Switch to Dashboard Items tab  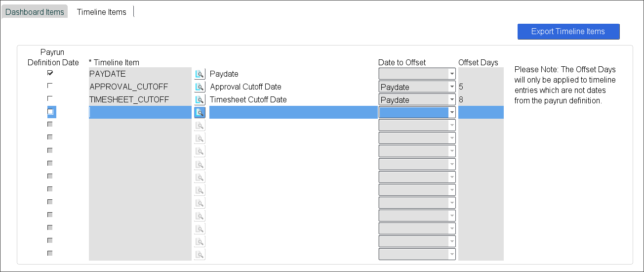click(35, 12)
